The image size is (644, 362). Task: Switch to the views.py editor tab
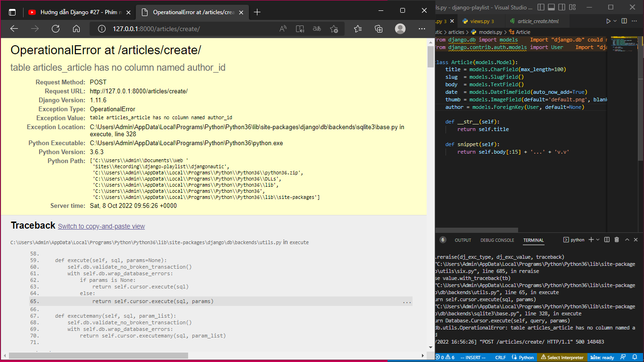click(478, 21)
